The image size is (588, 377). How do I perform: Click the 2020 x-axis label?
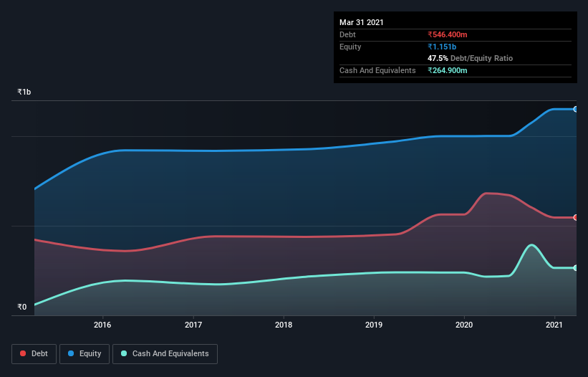pos(464,325)
